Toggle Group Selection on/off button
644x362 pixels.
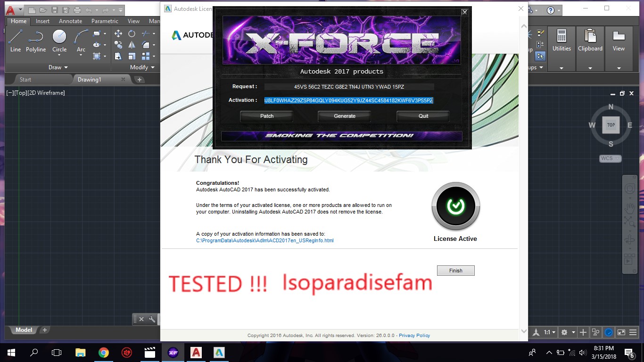(540, 56)
